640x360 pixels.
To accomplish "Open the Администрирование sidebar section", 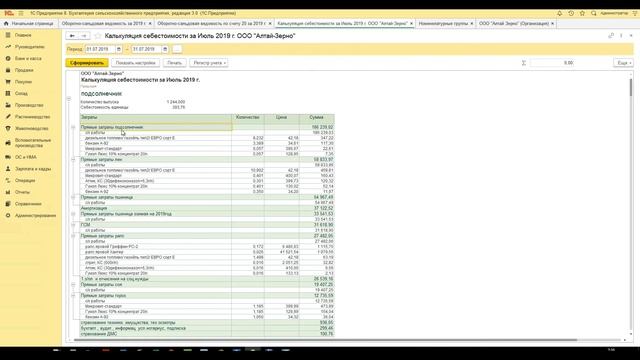I will [35, 216].
